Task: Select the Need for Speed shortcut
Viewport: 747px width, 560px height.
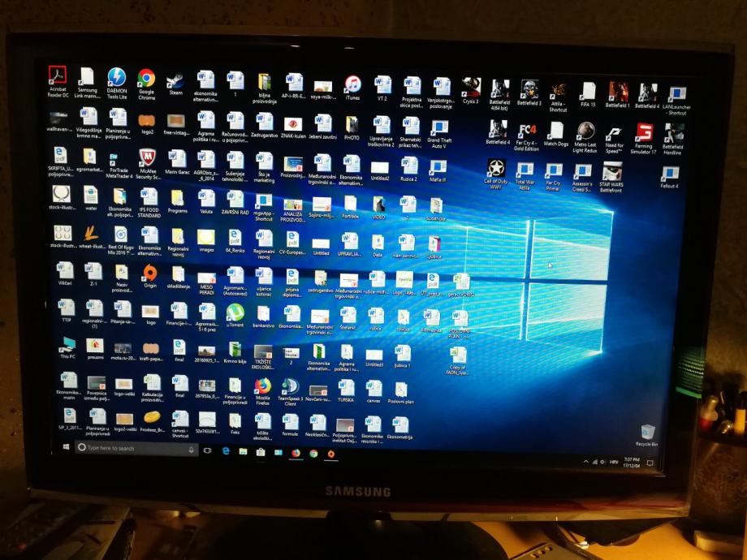Action: pyautogui.click(x=614, y=139)
